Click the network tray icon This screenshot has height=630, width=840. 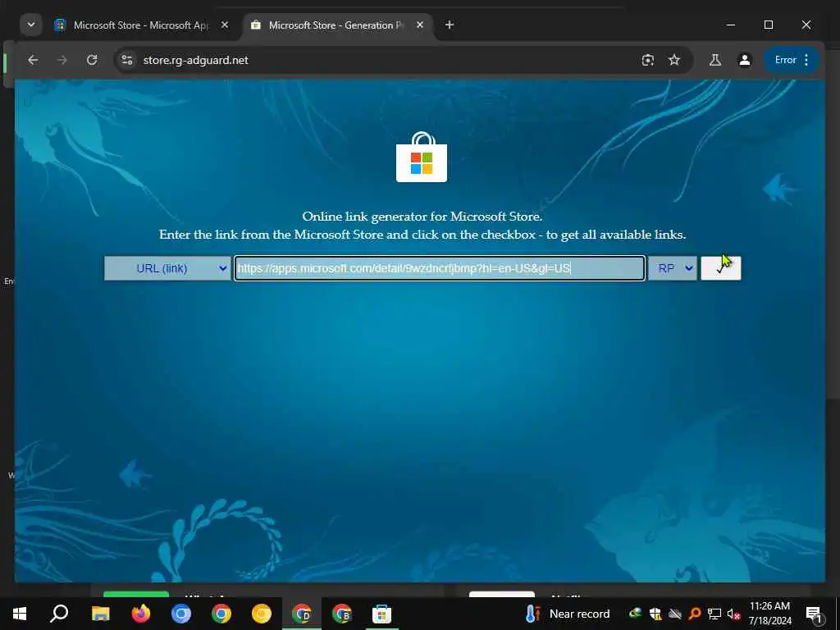(x=714, y=614)
